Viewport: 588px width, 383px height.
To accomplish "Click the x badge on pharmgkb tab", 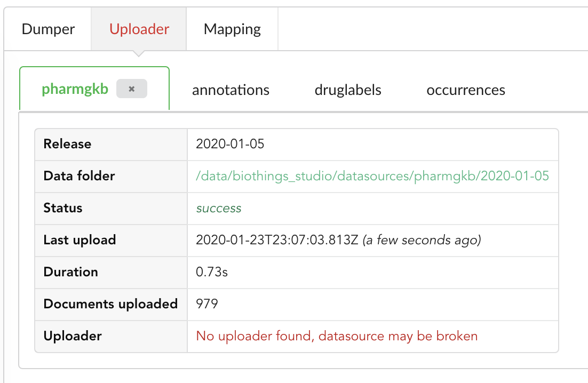I will 132,89.
